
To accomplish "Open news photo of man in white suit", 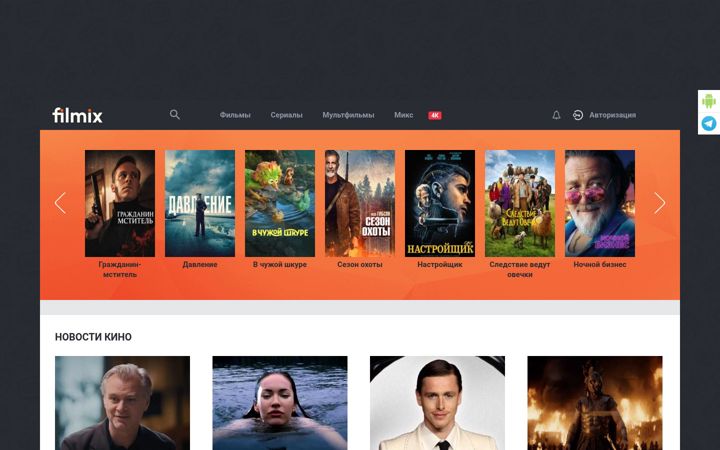I will [x=437, y=403].
